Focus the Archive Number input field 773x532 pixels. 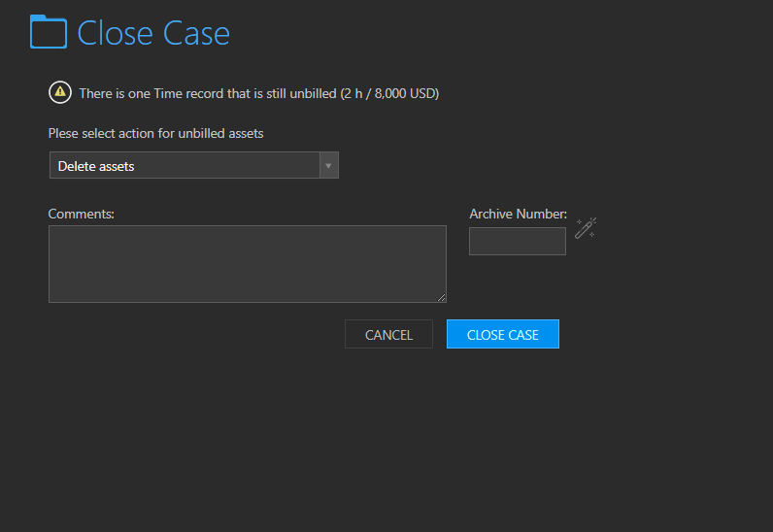coord(518,241)
